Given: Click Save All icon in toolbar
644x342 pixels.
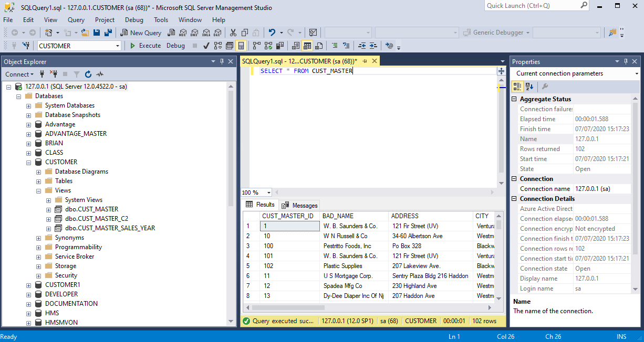Looking at the screenshot, I should 108,33.
